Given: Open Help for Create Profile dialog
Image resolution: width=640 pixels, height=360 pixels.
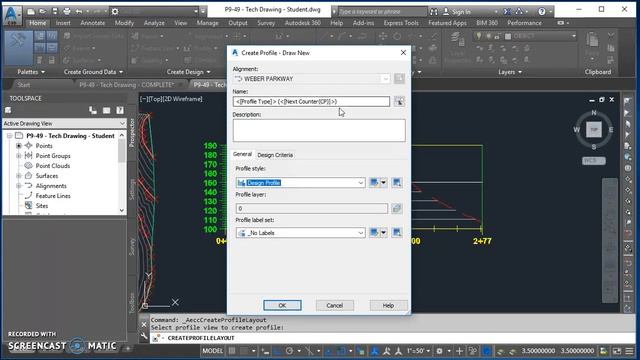Looking at the screenshot, I should click(x=388, y=305).
